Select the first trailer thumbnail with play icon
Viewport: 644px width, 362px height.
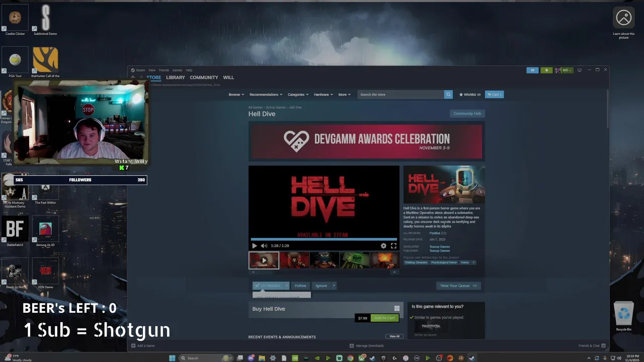264,260
